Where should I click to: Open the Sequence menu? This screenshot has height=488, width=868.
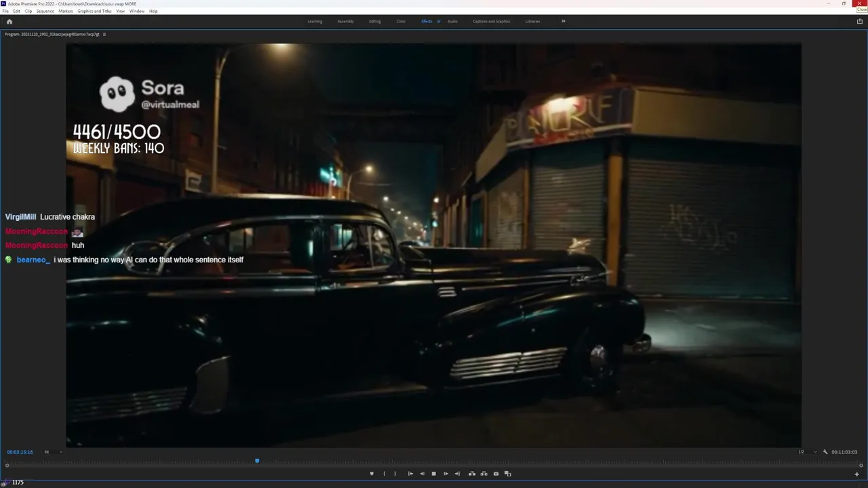tap(45, 11)
